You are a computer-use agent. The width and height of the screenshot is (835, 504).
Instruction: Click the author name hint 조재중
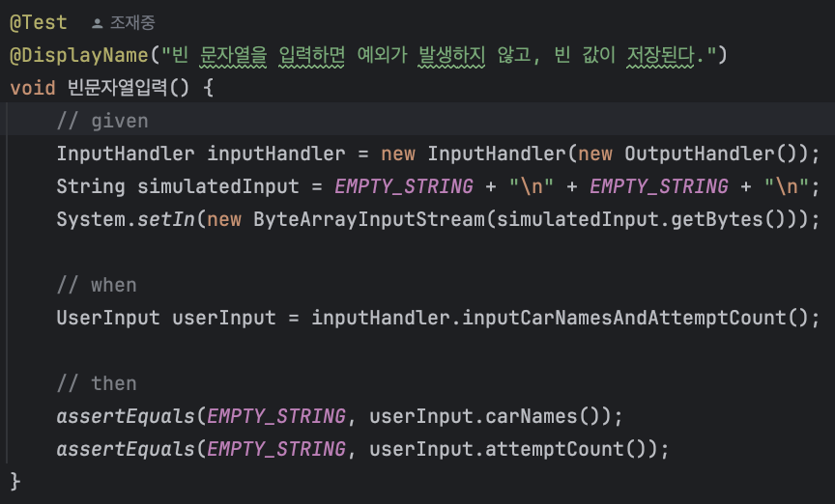132,23
